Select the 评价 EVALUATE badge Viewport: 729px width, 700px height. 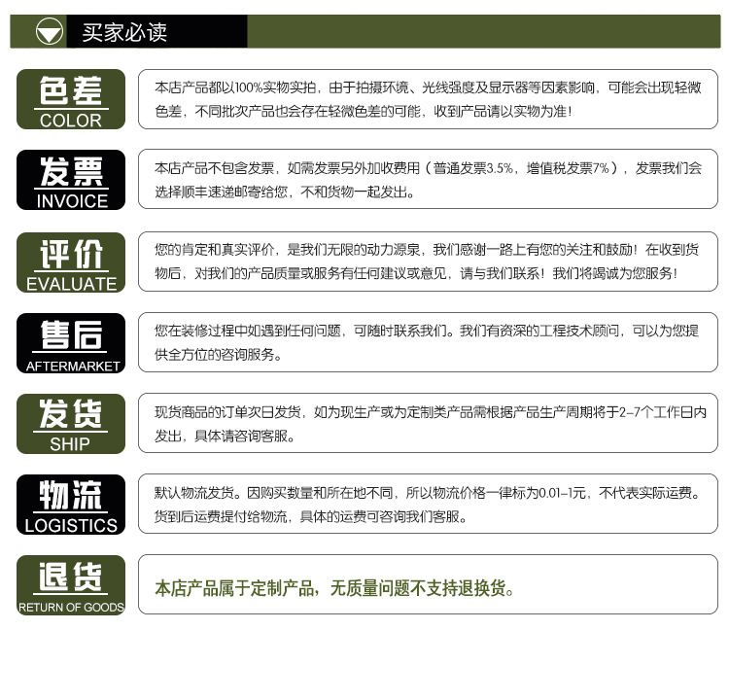[71, 262]
